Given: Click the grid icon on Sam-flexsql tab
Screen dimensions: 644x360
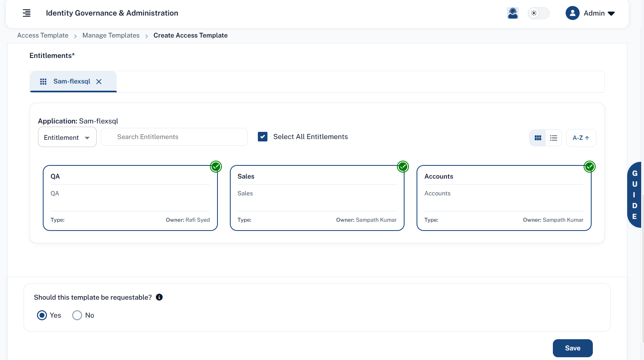Looking at the screenshot, I should [x=43, y=82].
